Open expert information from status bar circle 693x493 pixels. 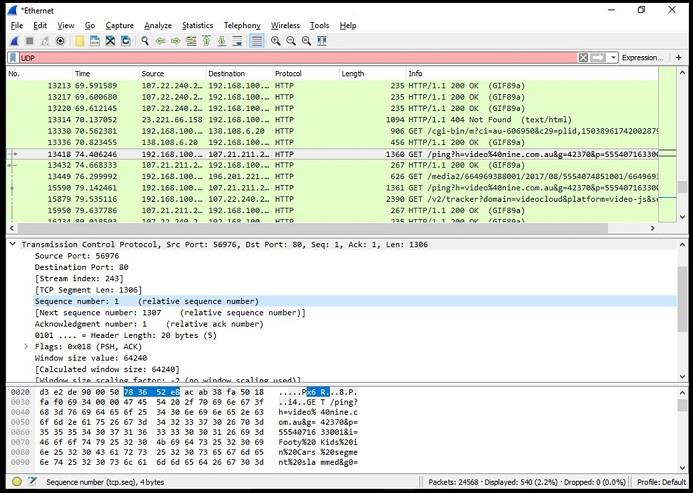(17, 482)
